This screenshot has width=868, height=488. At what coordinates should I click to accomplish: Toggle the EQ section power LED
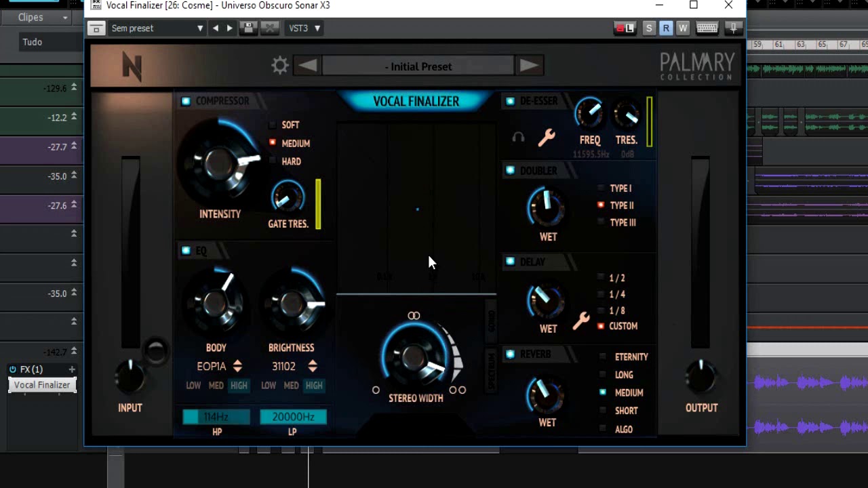coord(186,251)
